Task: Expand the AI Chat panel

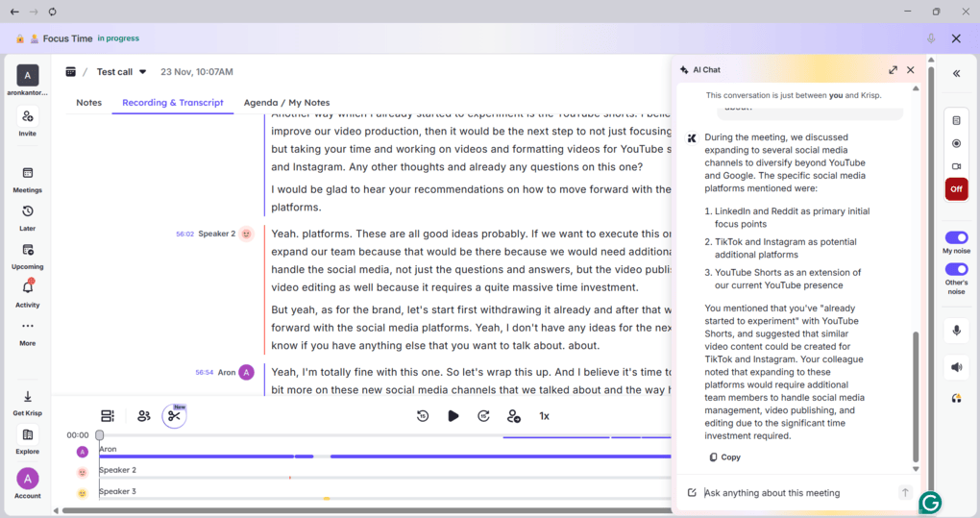Action: pos(893,70)
